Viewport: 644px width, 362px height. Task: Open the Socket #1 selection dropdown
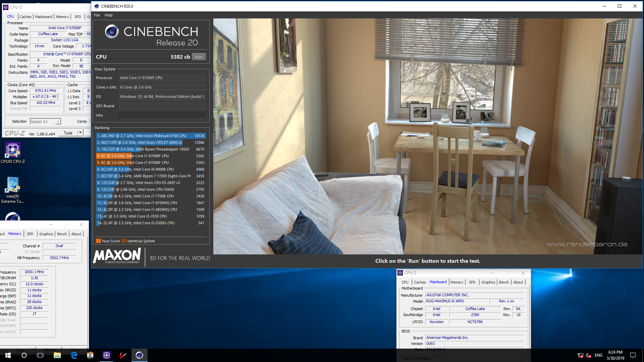point(45,122)
